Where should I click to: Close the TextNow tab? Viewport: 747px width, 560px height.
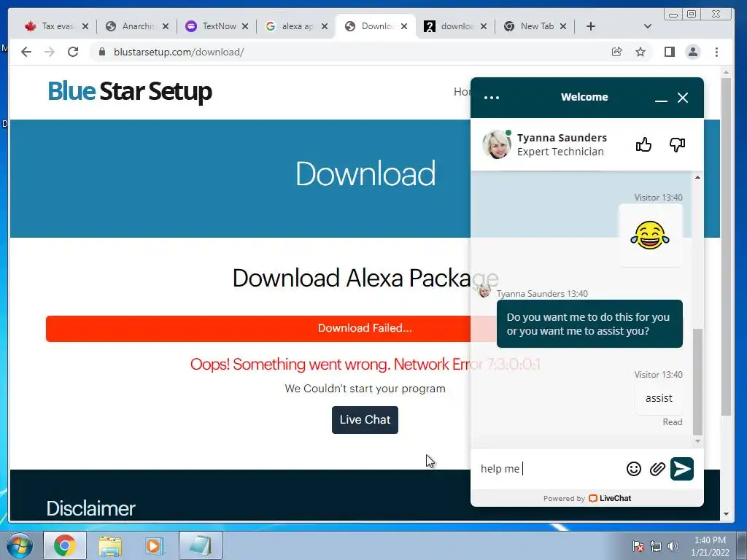(245, 26)
